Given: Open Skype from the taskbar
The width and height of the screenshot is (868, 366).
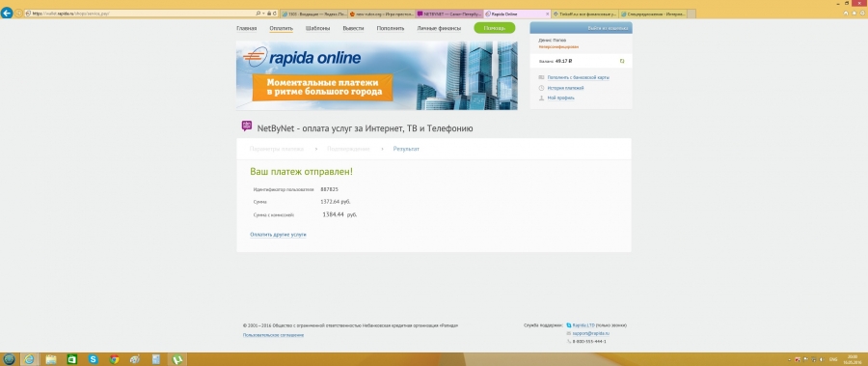Looking at the screenshot, I should click(93, 359).
